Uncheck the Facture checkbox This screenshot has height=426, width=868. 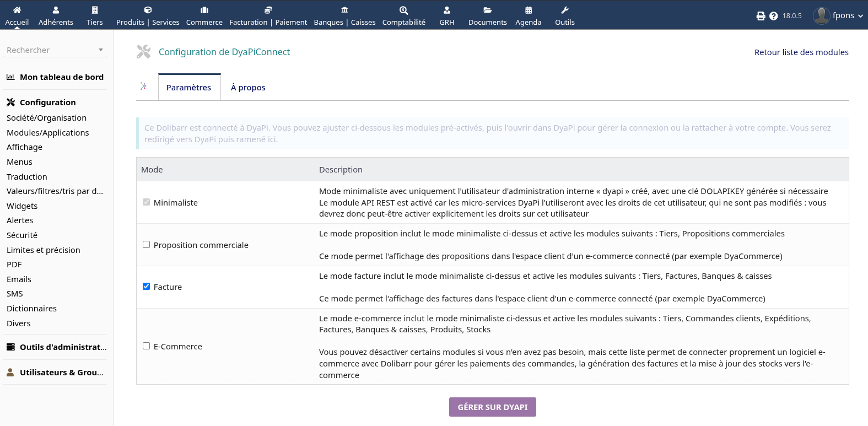point(146,287)
